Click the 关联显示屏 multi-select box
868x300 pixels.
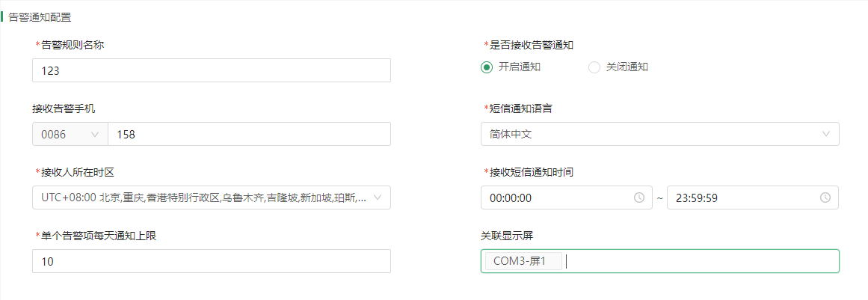click(660, 261)
